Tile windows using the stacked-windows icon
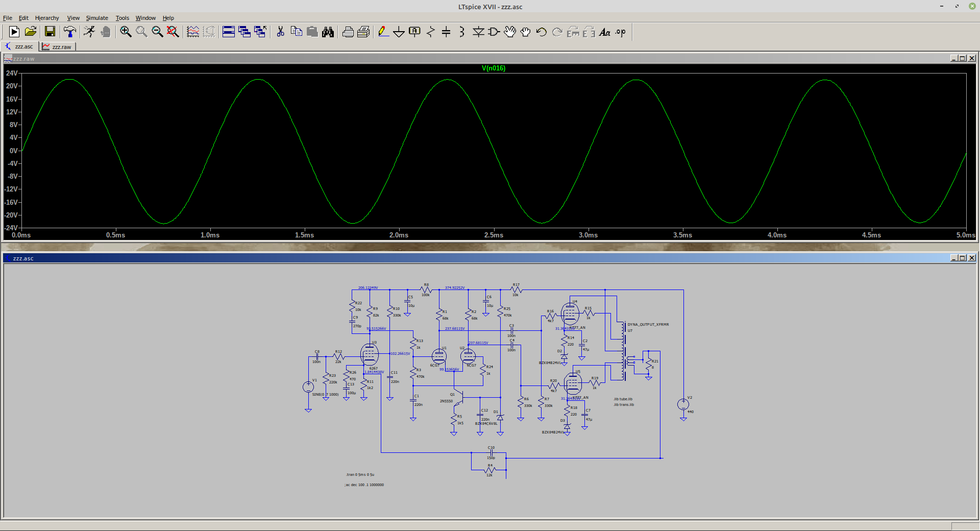This screenshot has height=531, width=980. pyautogui.click(x=229, y=32)
